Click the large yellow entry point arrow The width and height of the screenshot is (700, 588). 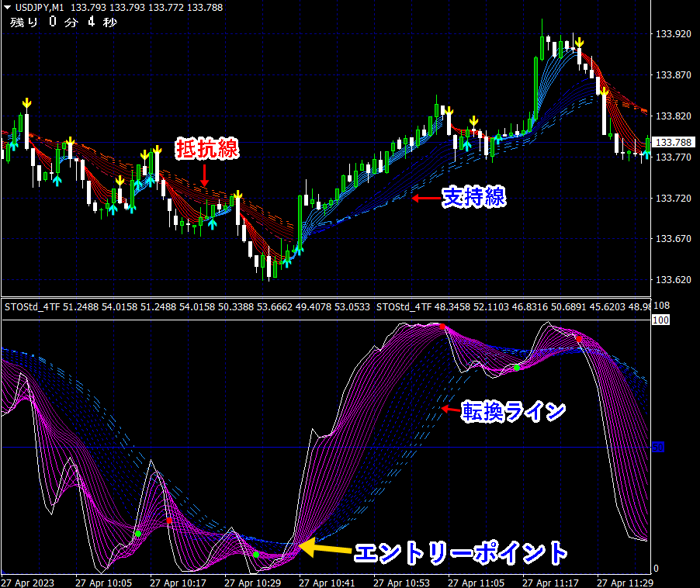click(315, 548)
